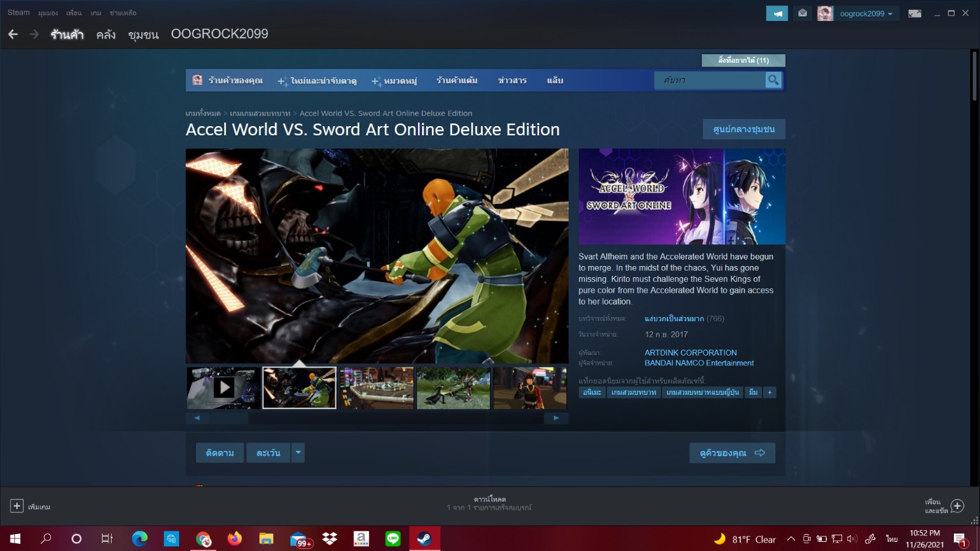Open the Steam menu
Image resolution: width=980 pixels, height=551 pixels.
tap(18, 12)
